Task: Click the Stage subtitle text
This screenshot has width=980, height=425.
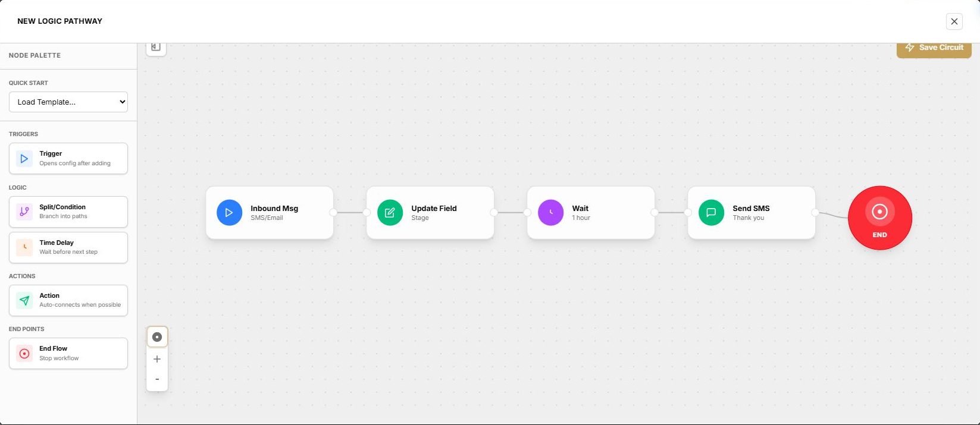Action: [420, 218]
